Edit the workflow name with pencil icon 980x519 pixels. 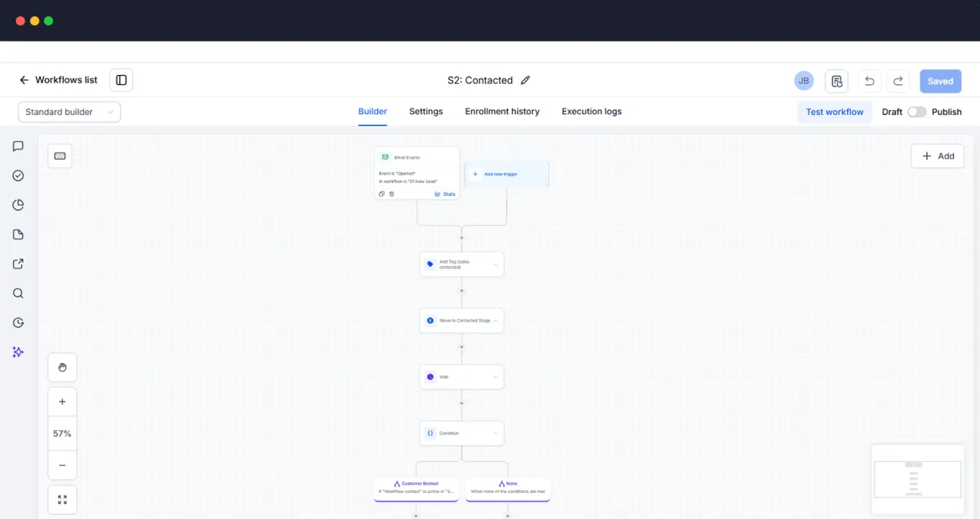525,80
